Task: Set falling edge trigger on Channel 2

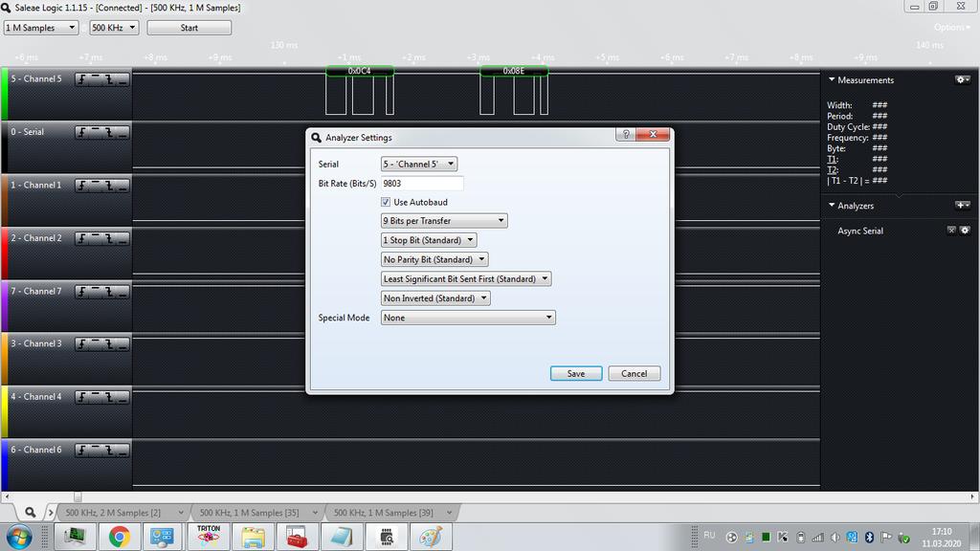Action: pos(109,238)
